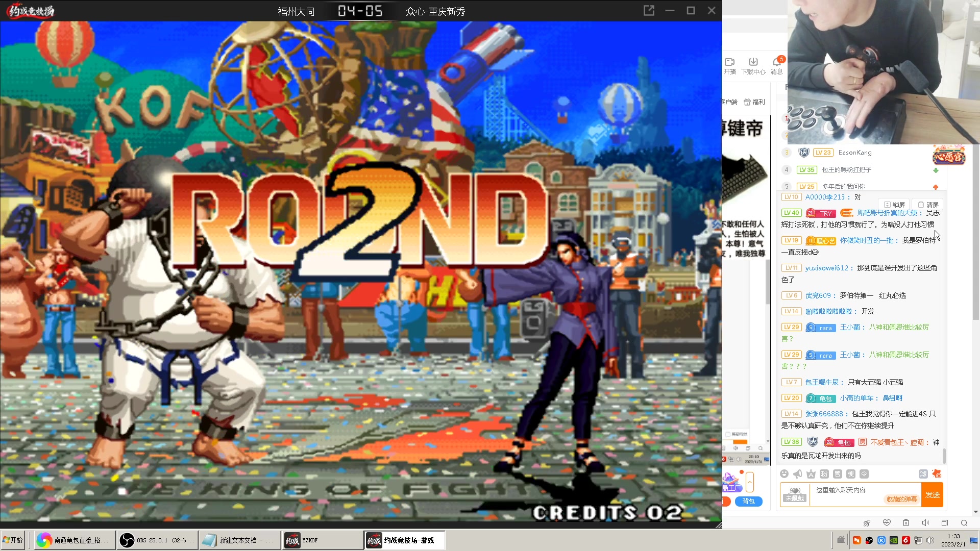Switch to OBS 25.0.1 taskbar item

tap(157, 540)
